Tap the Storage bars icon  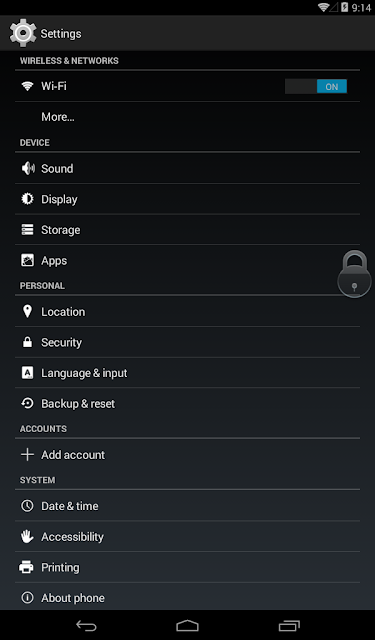tap(27, 230)
